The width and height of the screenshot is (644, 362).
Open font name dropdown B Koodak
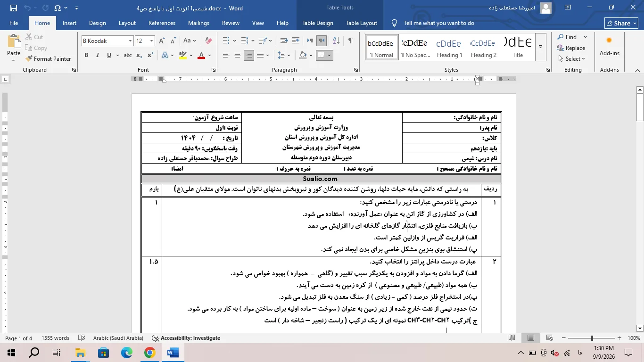pos(130,41)
